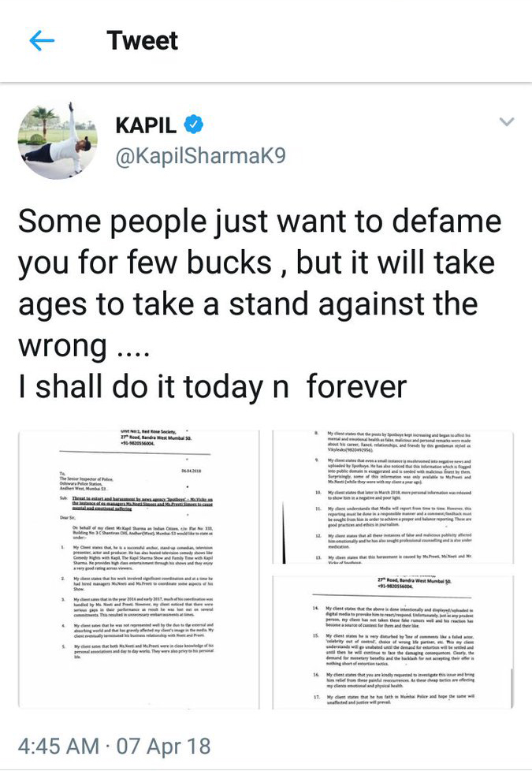Open the @KapilSharmaK9 handle link

(200, 156)
